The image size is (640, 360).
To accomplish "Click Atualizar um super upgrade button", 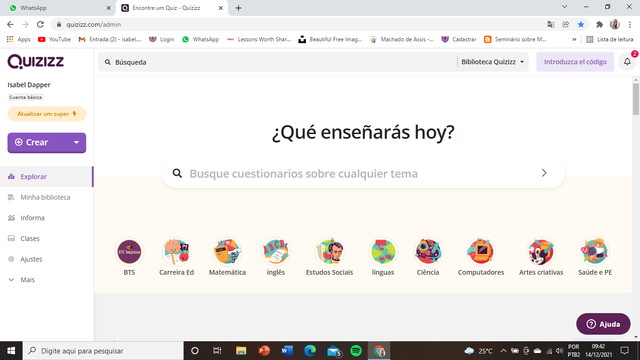I will tap(47, 114).
